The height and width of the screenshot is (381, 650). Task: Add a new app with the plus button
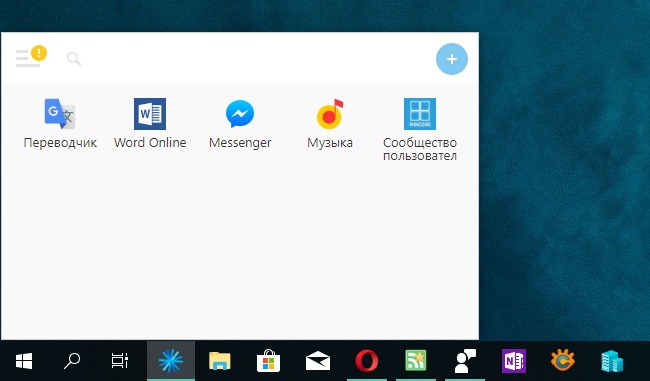click(452, 59)
